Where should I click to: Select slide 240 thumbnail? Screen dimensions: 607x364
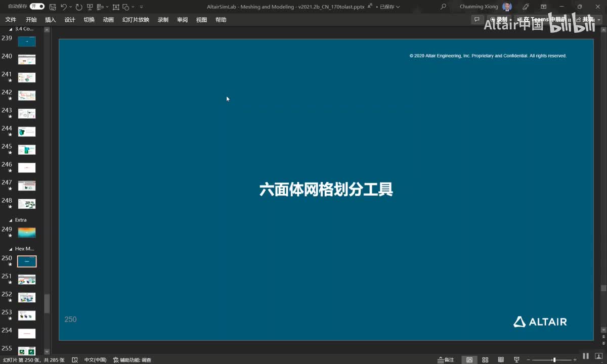[x=27, y=60]
